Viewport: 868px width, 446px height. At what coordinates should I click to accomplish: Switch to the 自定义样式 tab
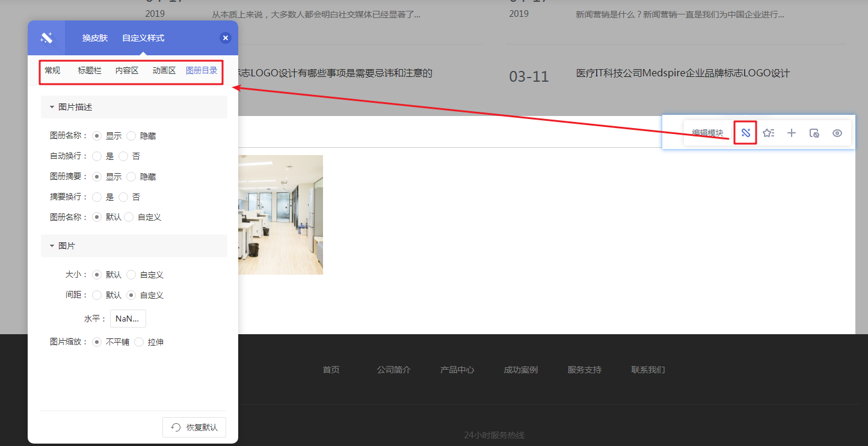(143, 38)
